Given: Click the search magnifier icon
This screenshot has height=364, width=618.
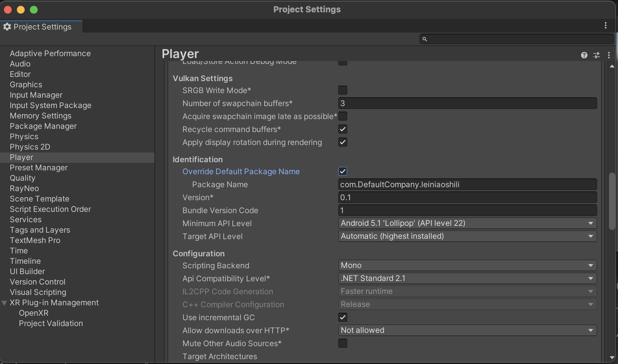Looking at the screenshot, I should click(x=425, y=39).
